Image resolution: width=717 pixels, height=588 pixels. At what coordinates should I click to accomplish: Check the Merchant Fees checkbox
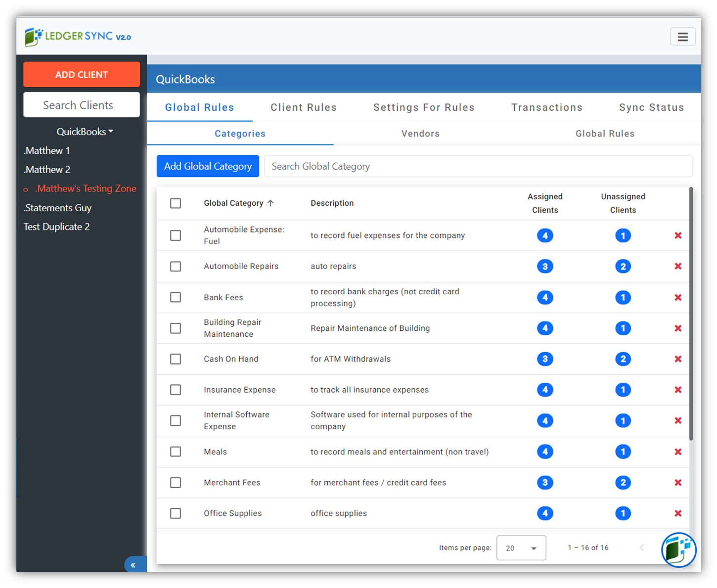(x=176, y=482)
